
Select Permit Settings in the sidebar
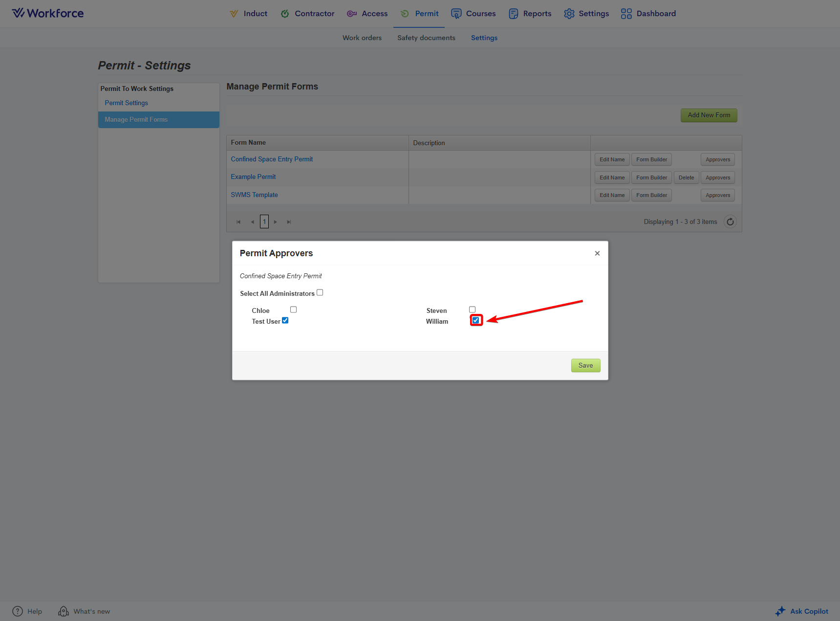click(x=126, y=103)
